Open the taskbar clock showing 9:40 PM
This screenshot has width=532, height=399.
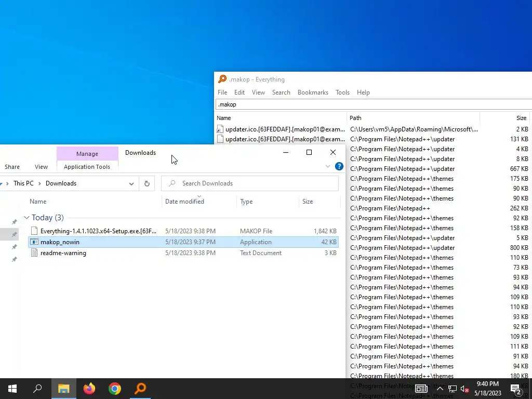click(x=487, y=389)
